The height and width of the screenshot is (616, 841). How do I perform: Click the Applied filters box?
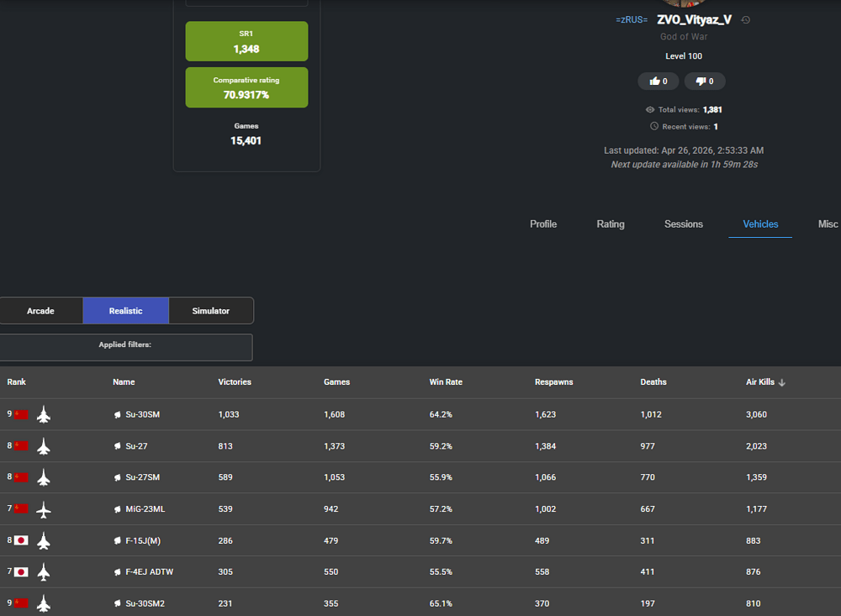(x=125, y=347)
